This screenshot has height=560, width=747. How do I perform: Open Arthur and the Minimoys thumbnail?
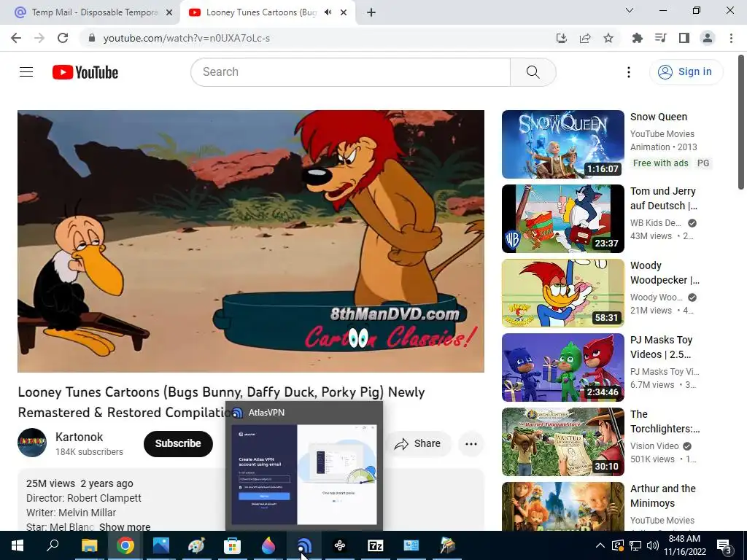(562, 506)
